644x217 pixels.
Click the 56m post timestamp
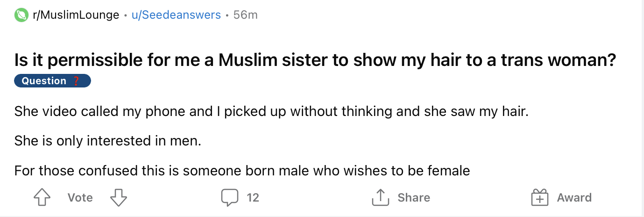[245, 15]
